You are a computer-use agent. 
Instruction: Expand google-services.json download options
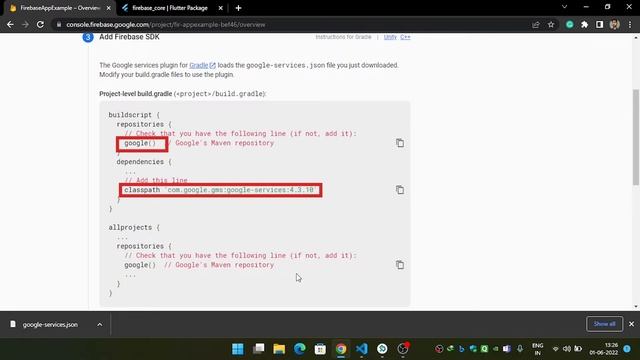100,324
